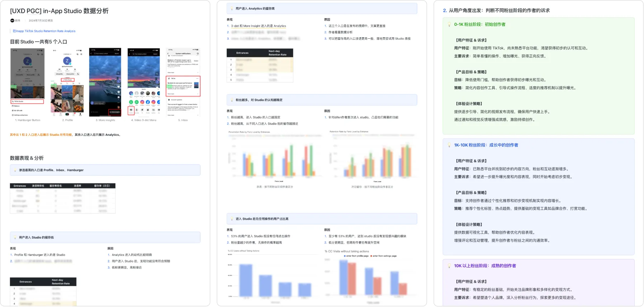Click the enter from settings page legend entry
Viewport: 644px width, 307px height.
coord(383,256)
